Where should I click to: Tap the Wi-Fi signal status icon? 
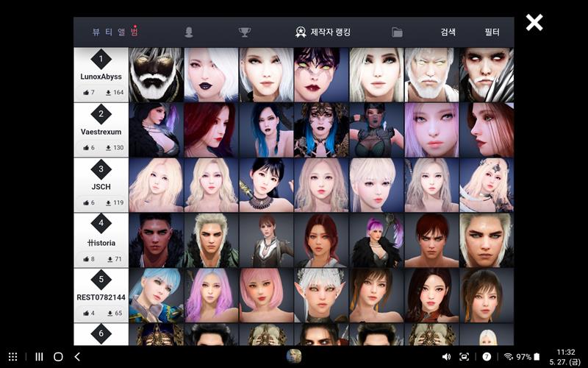[x=509, y=357]
